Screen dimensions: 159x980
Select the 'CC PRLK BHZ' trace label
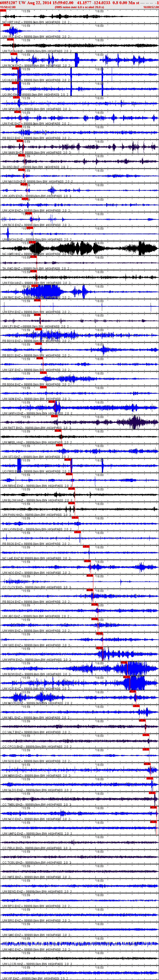click(x=13, y=848)
